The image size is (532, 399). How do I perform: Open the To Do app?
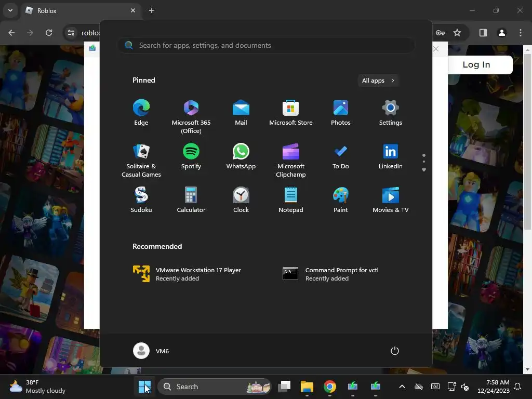coord(341,157)
